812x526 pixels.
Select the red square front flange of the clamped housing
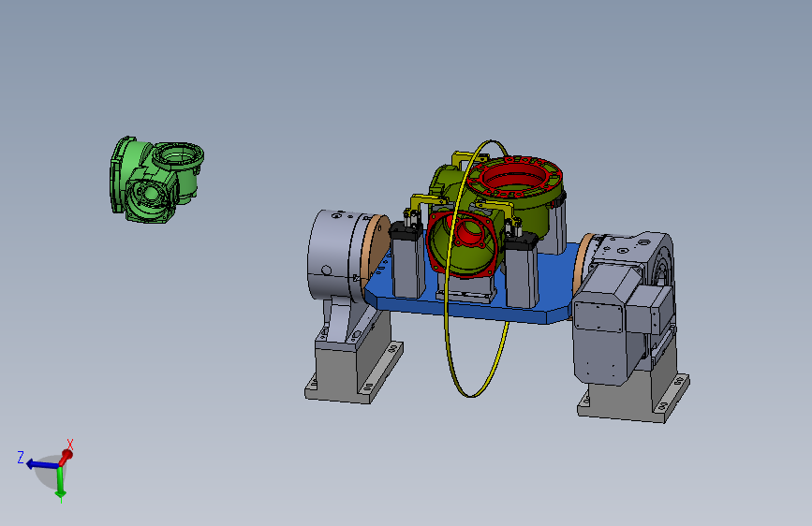click(x=464, y=243)
